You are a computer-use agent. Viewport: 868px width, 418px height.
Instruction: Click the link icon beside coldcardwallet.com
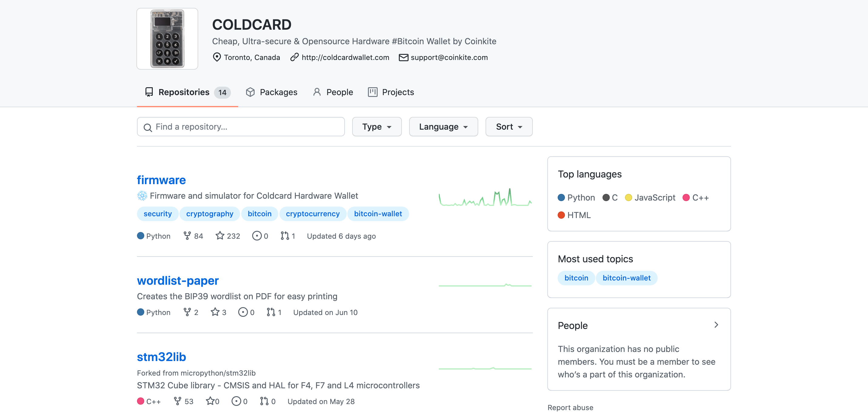pyautogui.click(x=295, y=57)
